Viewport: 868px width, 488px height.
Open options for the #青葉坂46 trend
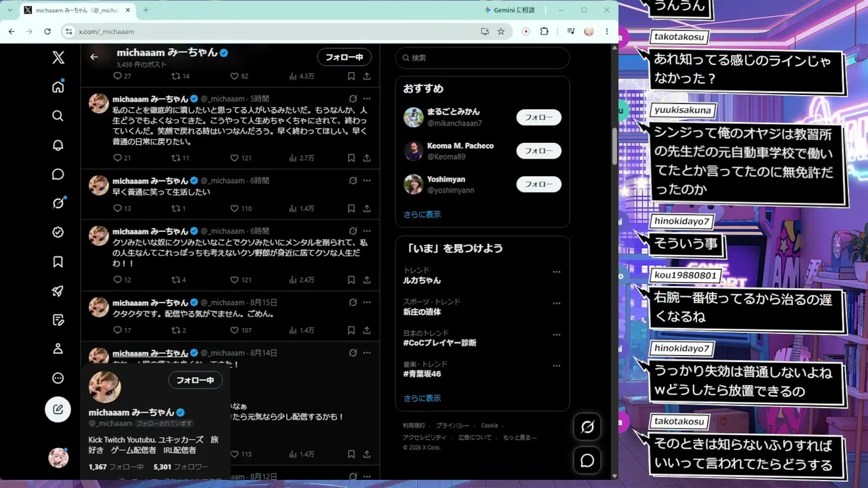(x=557, y=365)
